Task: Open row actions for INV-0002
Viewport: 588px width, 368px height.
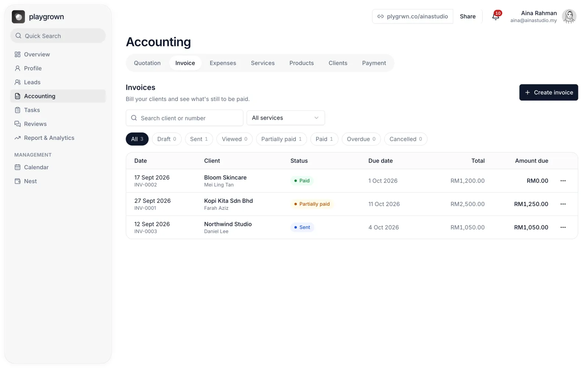Action: click(x=563, y=181)
